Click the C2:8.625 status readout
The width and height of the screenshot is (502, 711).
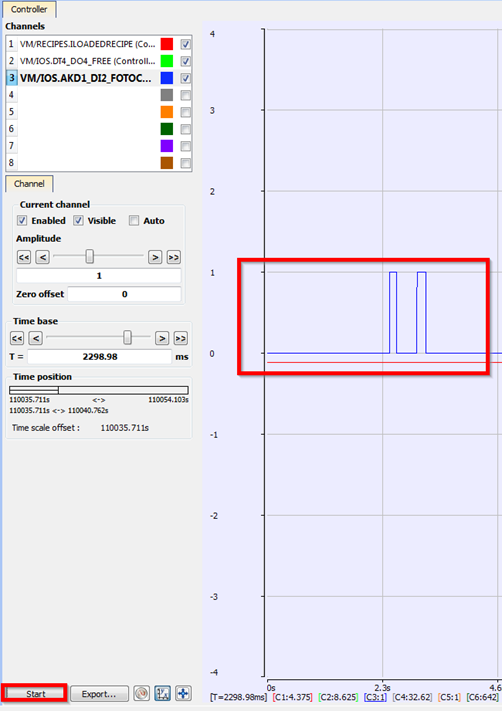coord(338,697)
